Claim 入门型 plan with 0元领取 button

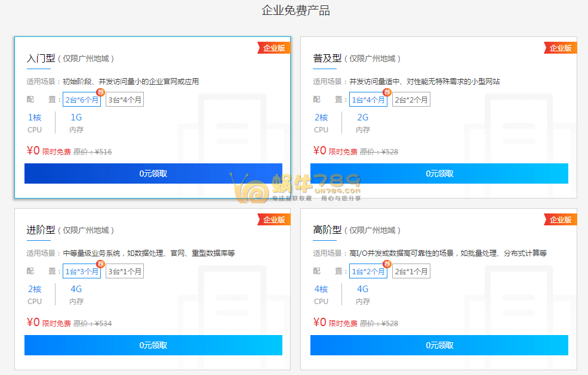pos(153,173)
